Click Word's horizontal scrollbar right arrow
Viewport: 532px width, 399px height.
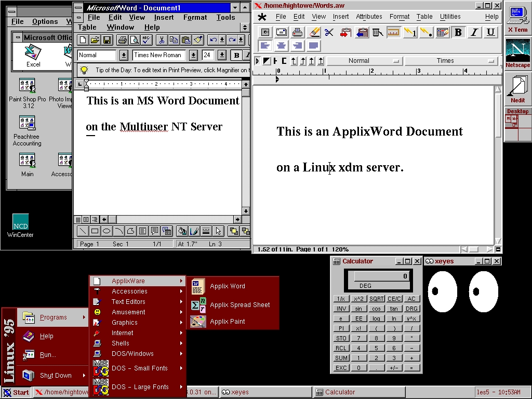(237, 220)
